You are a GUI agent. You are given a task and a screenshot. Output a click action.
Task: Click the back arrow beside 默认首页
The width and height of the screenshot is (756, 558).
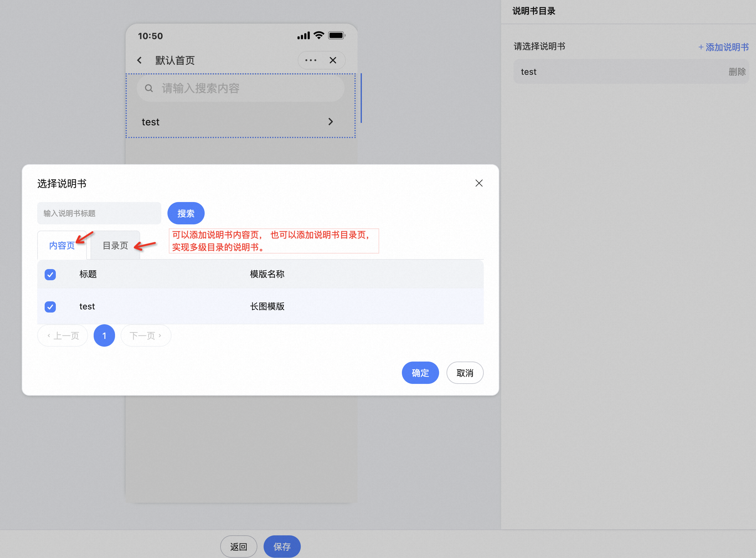140,61
